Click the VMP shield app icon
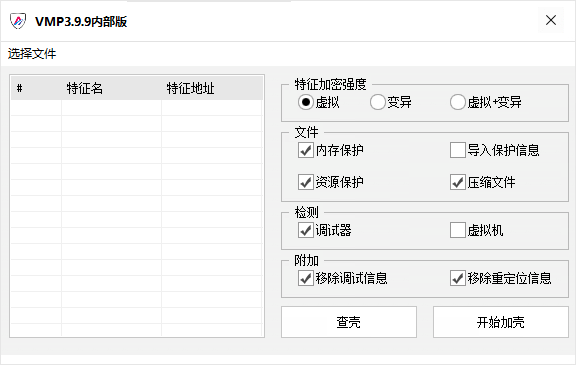 click(x=18, y=21)
